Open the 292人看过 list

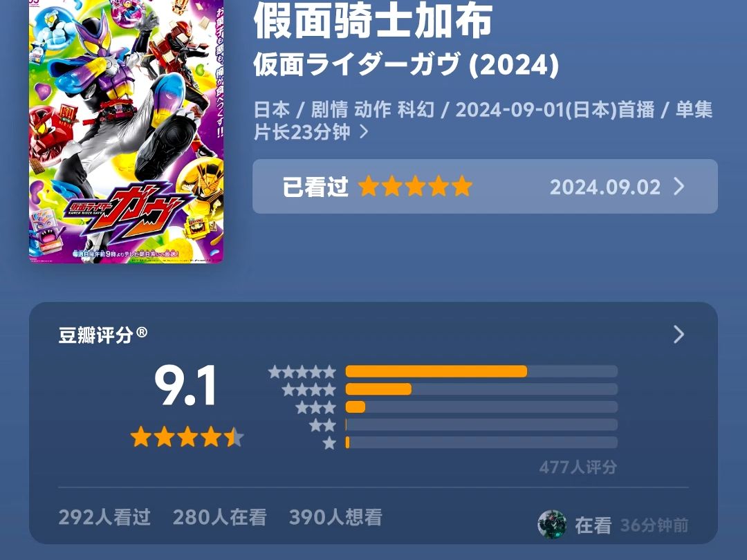[x=105, y=517]
